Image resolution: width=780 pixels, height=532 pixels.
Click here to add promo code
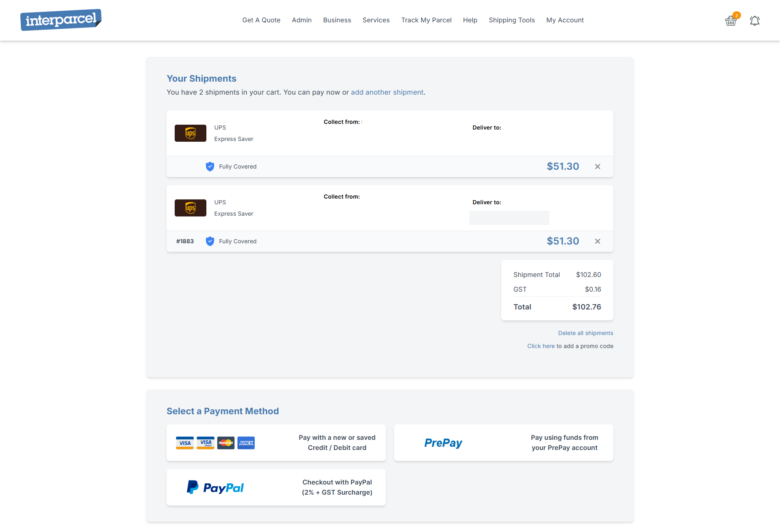click(541, 346)
